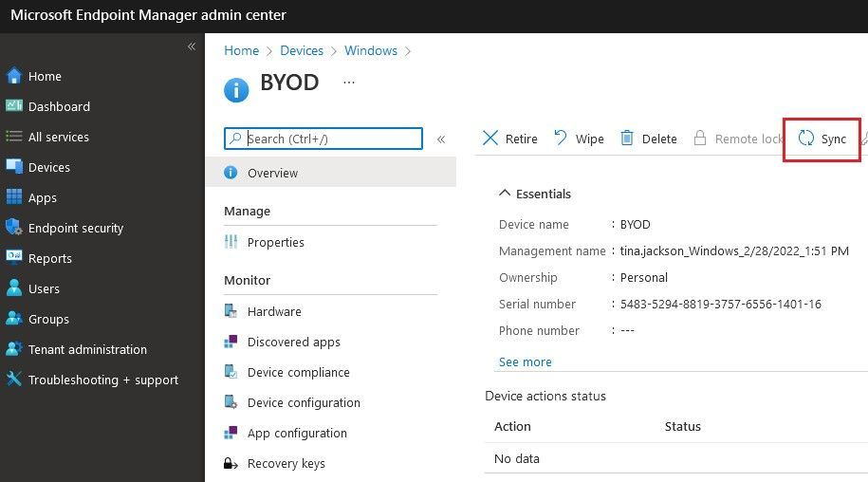Open Troubleshooting + support wrench icon

[13, 380]
